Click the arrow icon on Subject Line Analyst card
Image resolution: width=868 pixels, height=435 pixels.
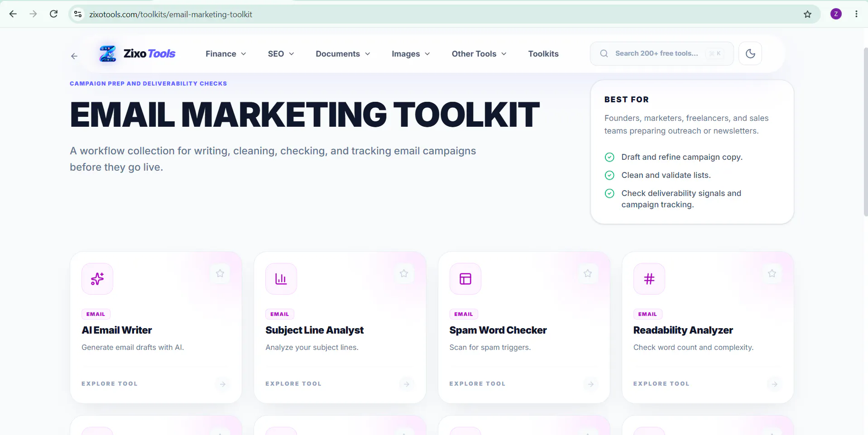tap(407, 384)
